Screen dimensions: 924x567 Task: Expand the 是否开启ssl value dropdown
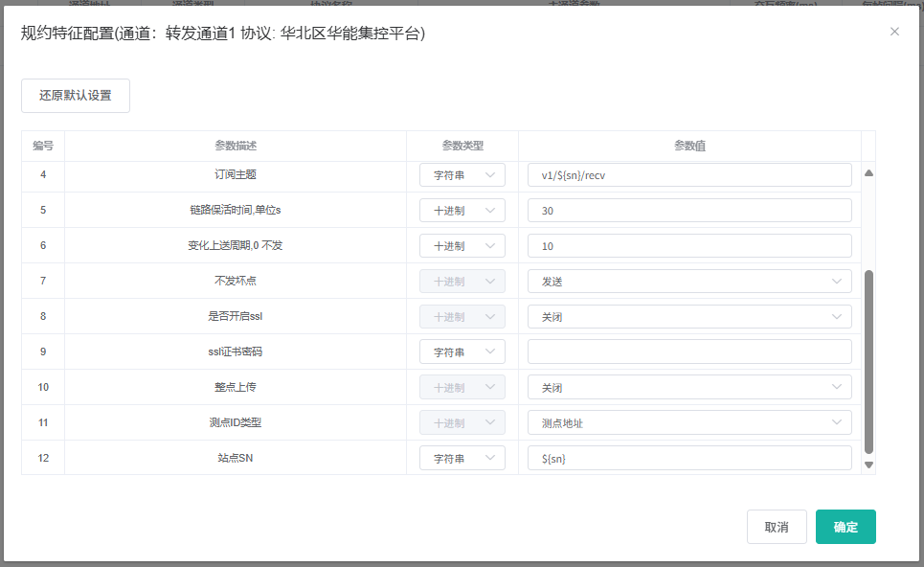[x=689, y=317]
